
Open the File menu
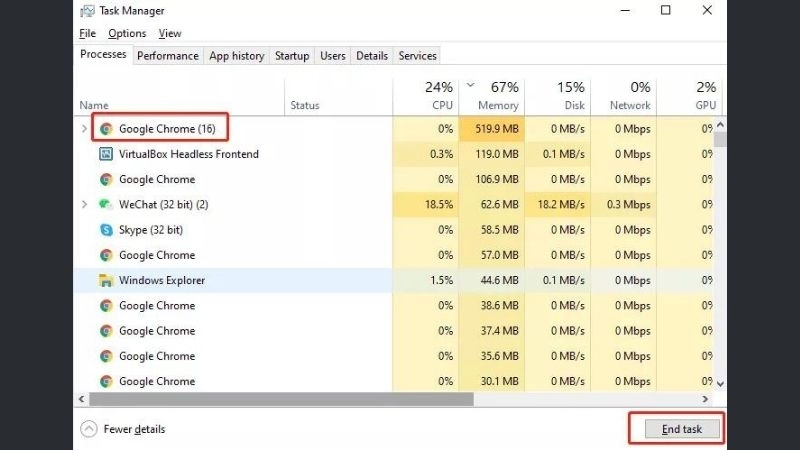tap(87, 33)
